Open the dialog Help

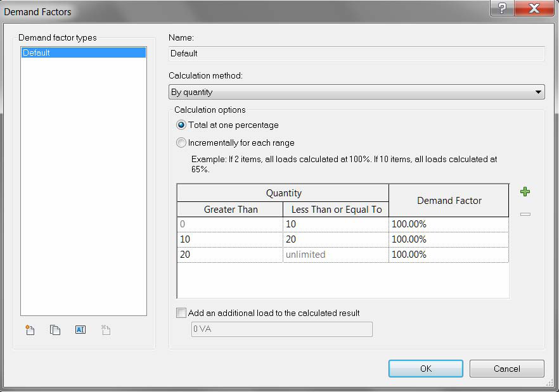point(501,8)
